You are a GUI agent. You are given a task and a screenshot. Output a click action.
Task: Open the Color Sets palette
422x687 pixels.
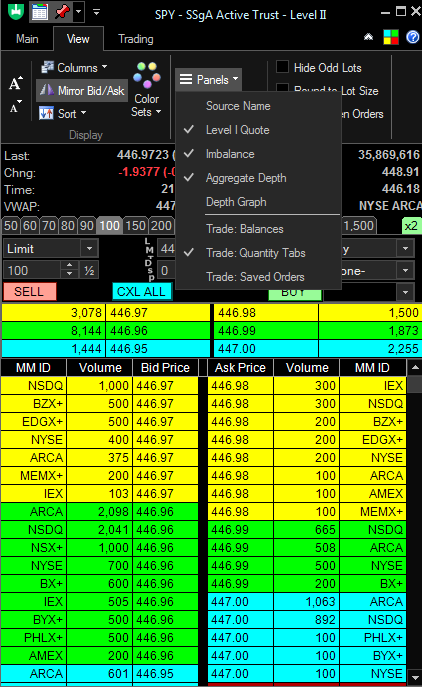[147, 90]
